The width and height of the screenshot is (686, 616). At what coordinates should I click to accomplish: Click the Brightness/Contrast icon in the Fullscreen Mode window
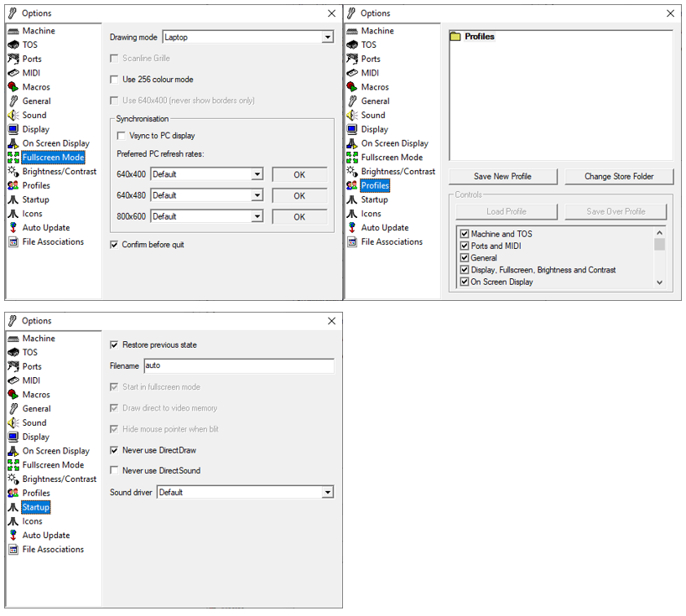click(13, 171)
